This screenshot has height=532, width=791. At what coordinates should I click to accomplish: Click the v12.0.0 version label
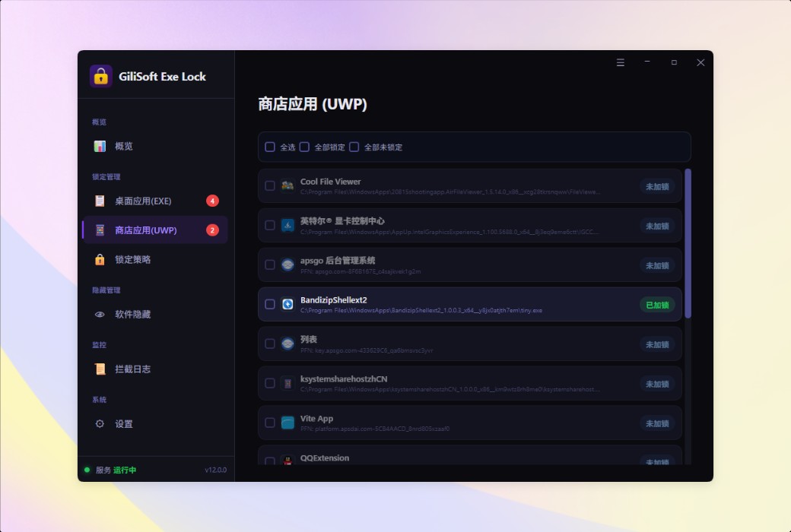click(x=215, y=470)
